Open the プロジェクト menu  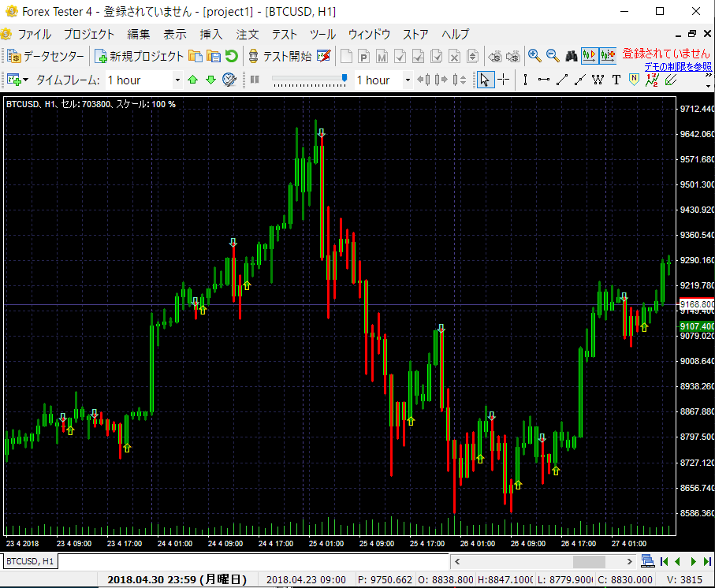(x=89, y=34)
